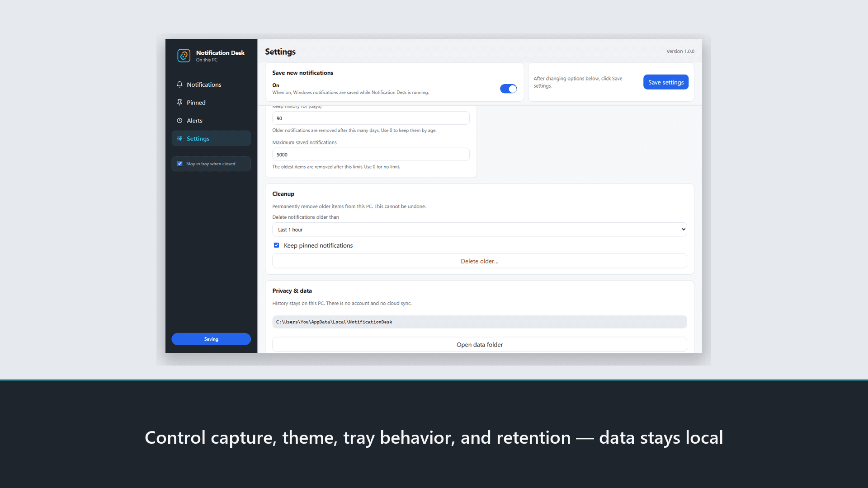Click the data folder path text

coord(334,322)
